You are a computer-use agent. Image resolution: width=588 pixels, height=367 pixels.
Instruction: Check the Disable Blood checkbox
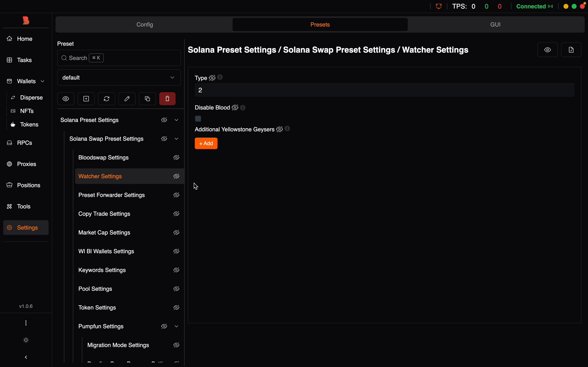(x=198, y=119)
